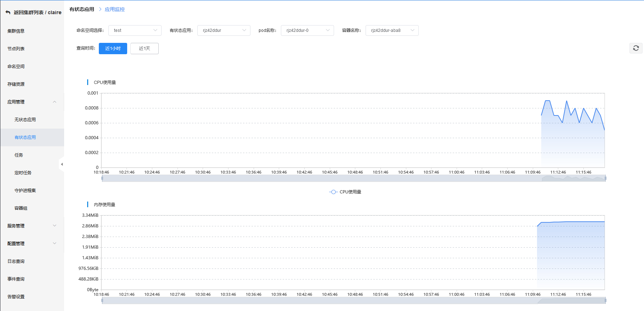Open the 容器名称 dropdown showing rjz42ddur-aba8
The height and width of the screenshot is (311, 644).
tap(392, 30)
